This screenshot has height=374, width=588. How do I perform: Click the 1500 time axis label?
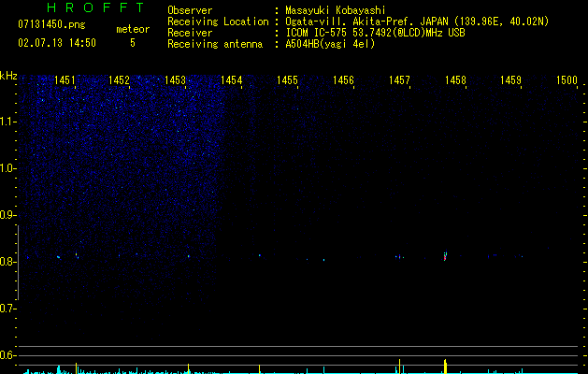566,80
